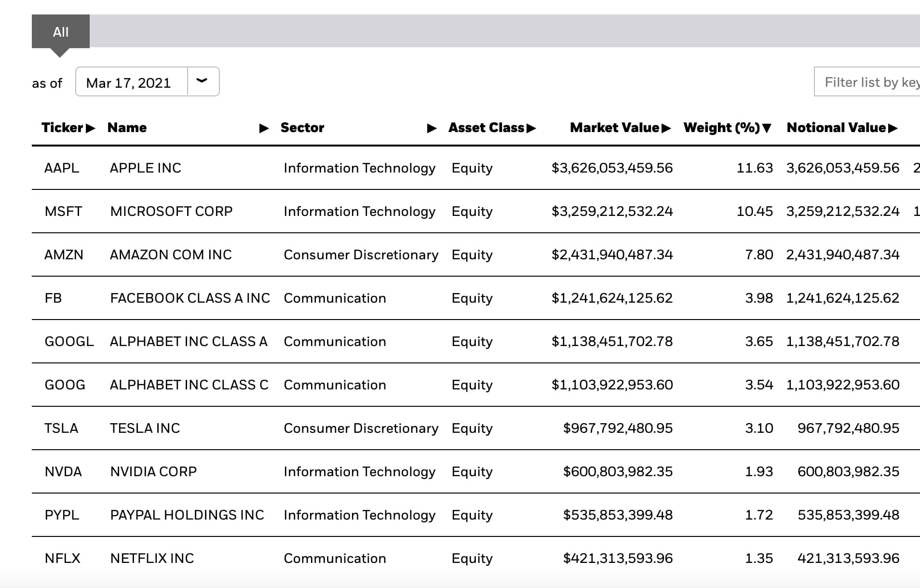The height and width of the screenshot is (588, 920).
Task: Click the 11.63 weight value
Action: pyautogui.click(x=755, y=168)
